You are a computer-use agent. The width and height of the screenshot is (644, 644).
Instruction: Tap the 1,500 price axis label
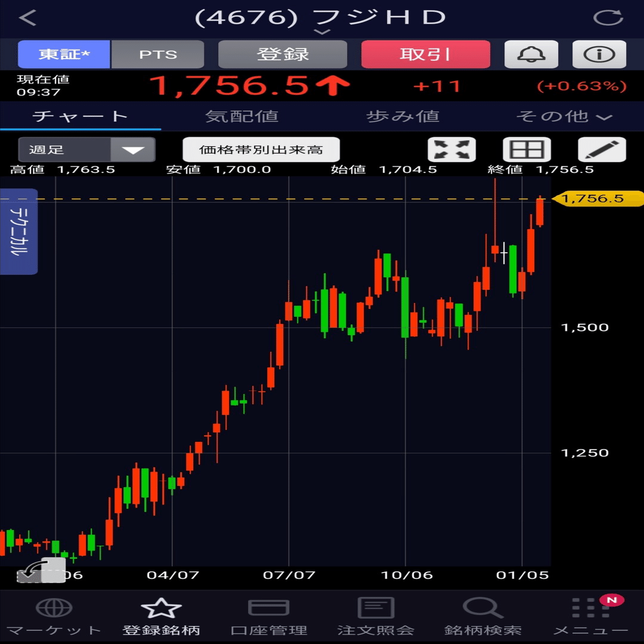pos(585,327)
